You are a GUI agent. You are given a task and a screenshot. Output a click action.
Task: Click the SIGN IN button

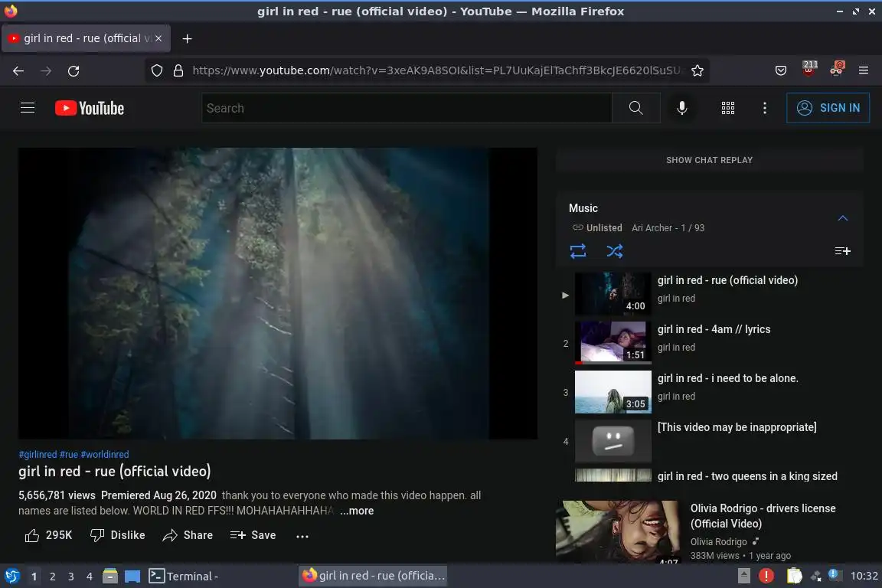pos(828,107)
